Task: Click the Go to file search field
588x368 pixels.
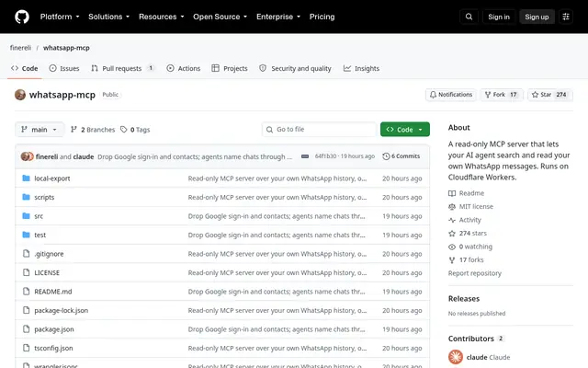Action: point(319,130)
